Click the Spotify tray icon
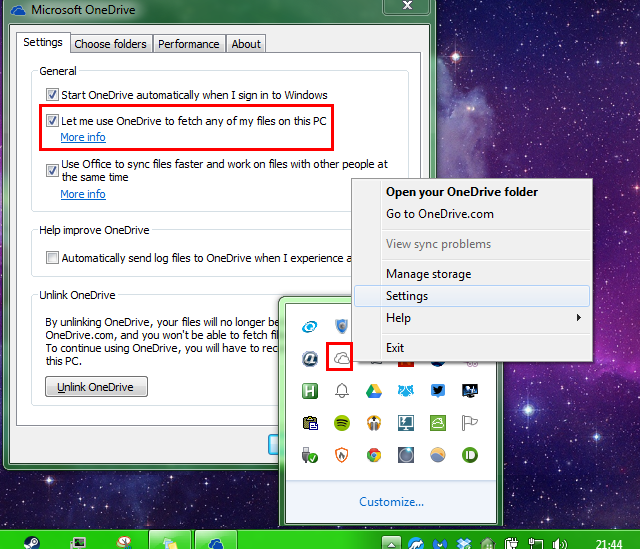The height and width of the screenshot is (549, 640). pos(342,423)
